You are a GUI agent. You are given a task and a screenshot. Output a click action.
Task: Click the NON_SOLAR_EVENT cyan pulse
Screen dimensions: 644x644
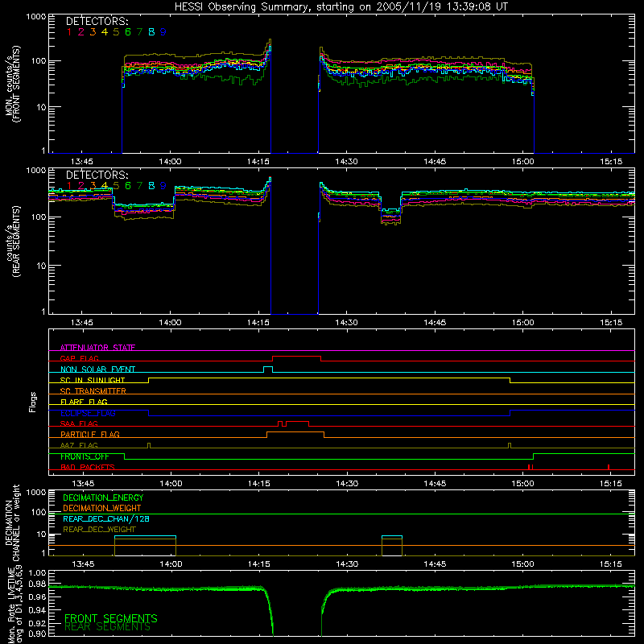[268, 367]
